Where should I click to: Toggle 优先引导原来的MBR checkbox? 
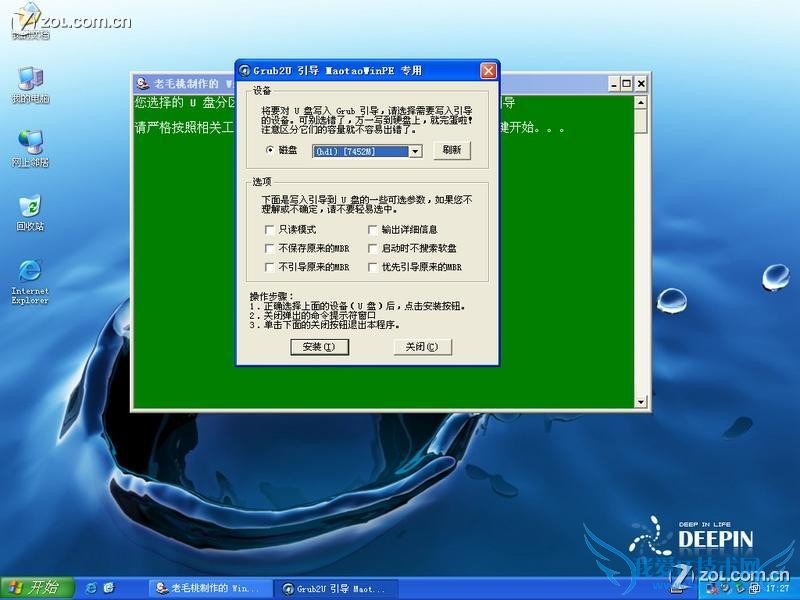[x=372, y=267]
